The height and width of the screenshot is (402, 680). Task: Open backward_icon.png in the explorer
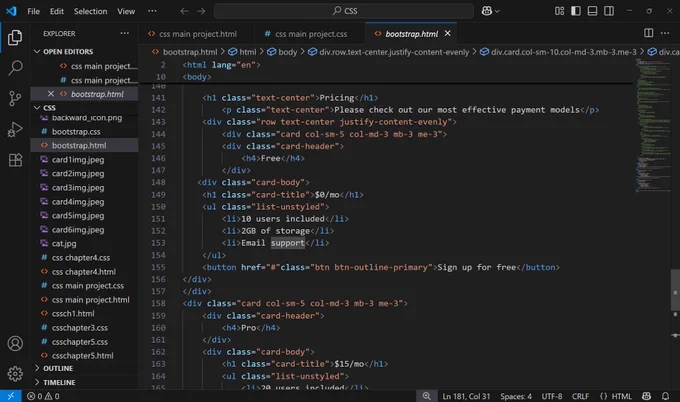(85, 118)
